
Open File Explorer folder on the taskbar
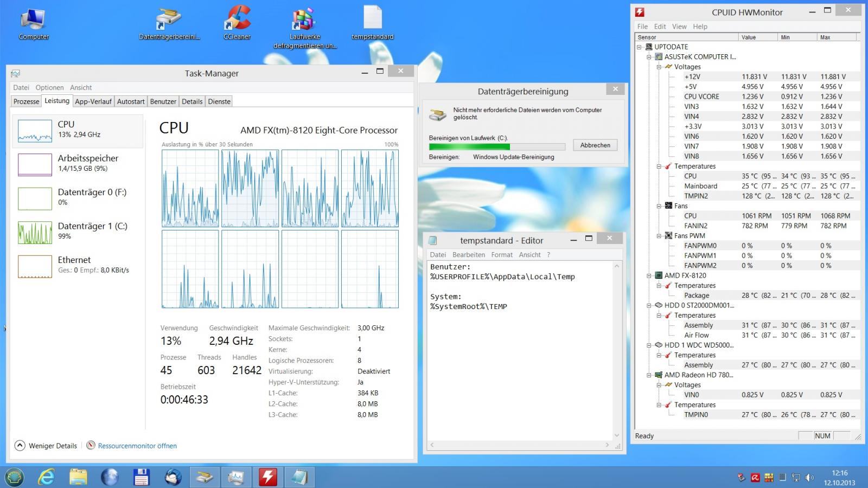(x=78, y=477)
